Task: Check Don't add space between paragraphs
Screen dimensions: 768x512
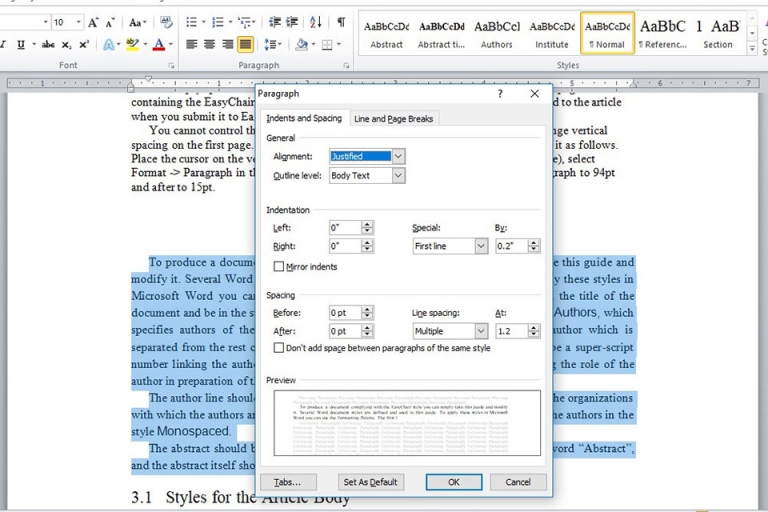Action: pos(279,348)
